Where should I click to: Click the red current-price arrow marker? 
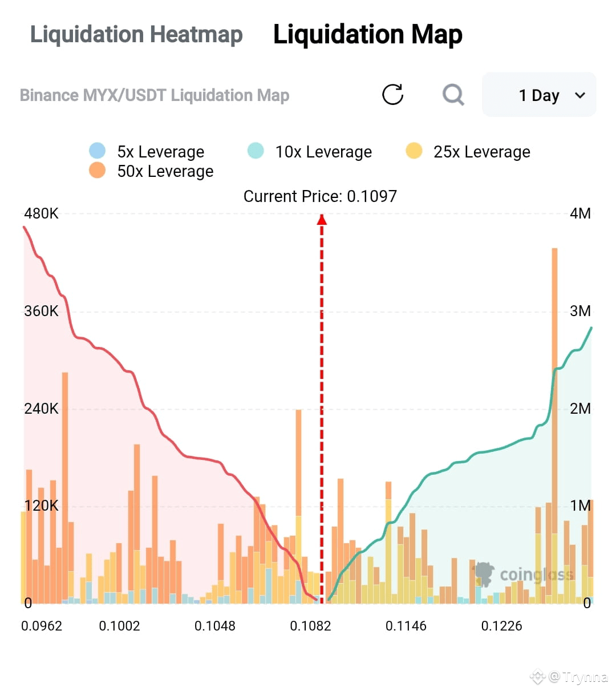tap(322, 219)
